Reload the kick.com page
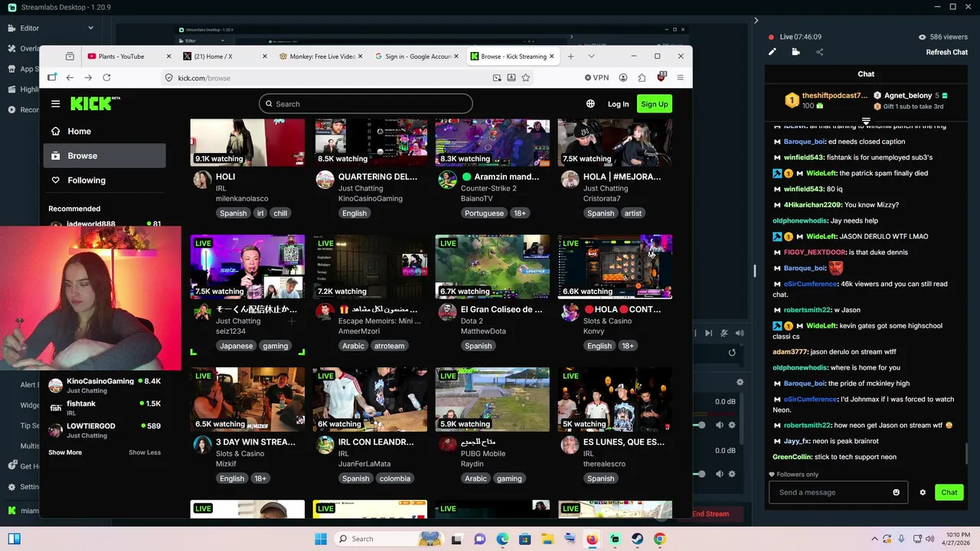The image size is (980, 551). tap(106, 77)
